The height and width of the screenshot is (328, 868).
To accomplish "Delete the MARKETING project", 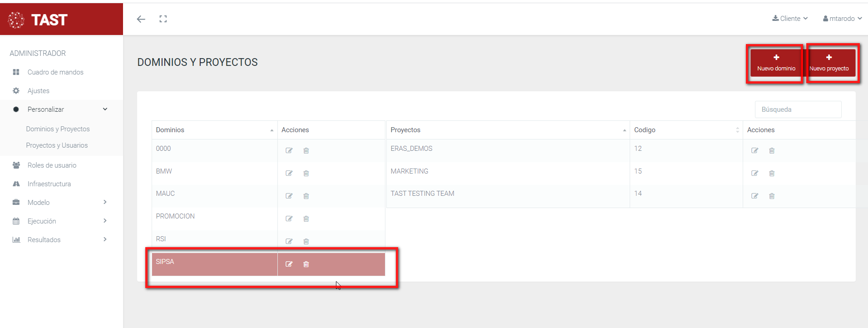I will (772, 173).
